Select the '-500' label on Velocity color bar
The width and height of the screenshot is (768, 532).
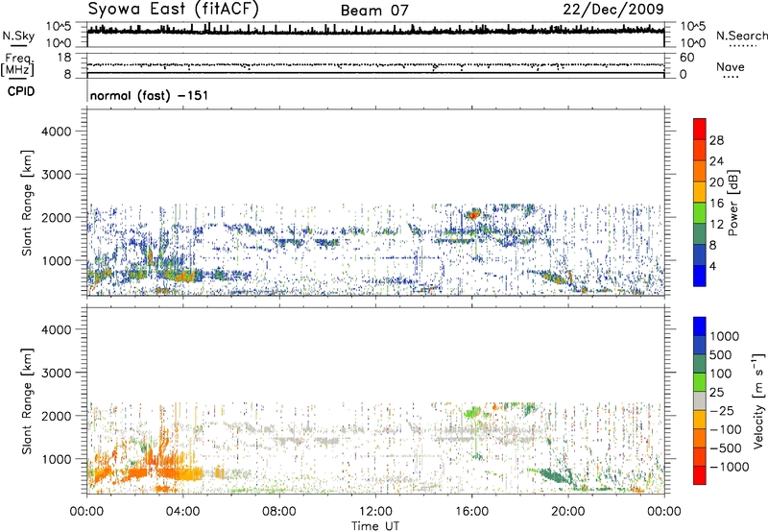pos(726,448)
